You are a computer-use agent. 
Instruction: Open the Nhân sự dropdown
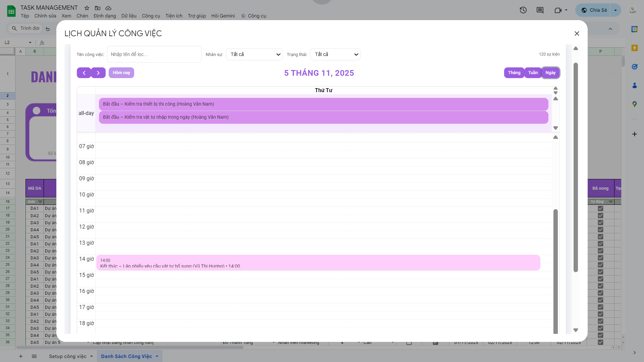[254, 54]
